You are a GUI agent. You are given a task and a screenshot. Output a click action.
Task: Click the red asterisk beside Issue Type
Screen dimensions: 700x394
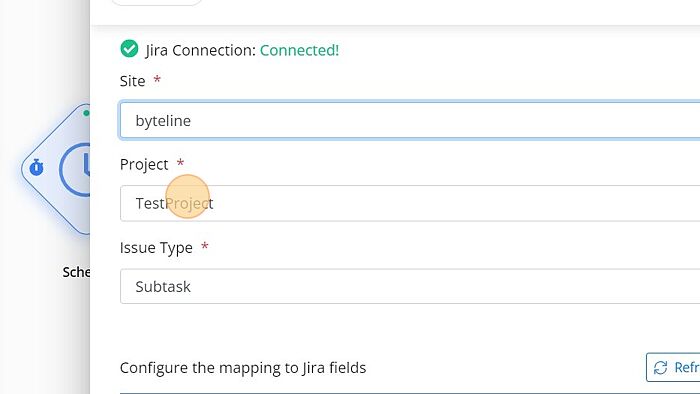(x=204, y=246)
